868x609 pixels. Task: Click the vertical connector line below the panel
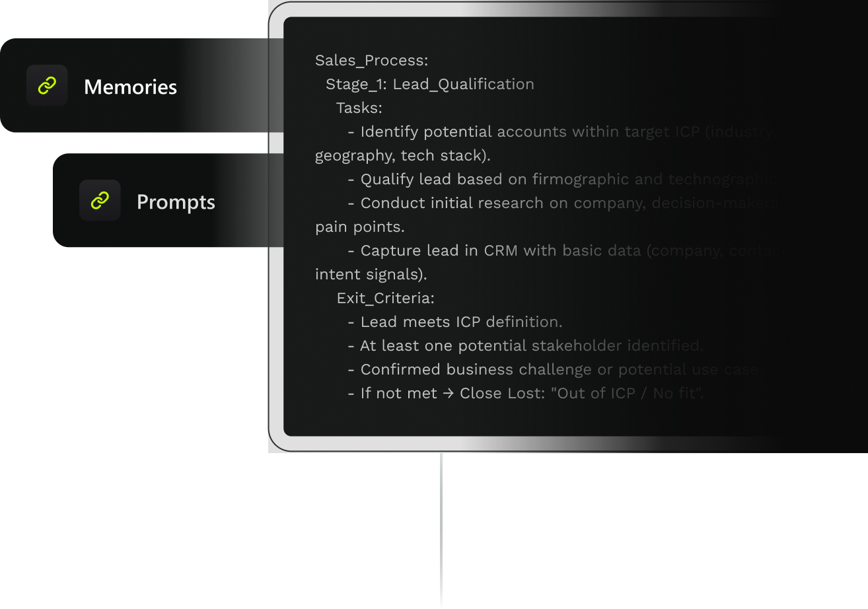[x=441, y=528]
